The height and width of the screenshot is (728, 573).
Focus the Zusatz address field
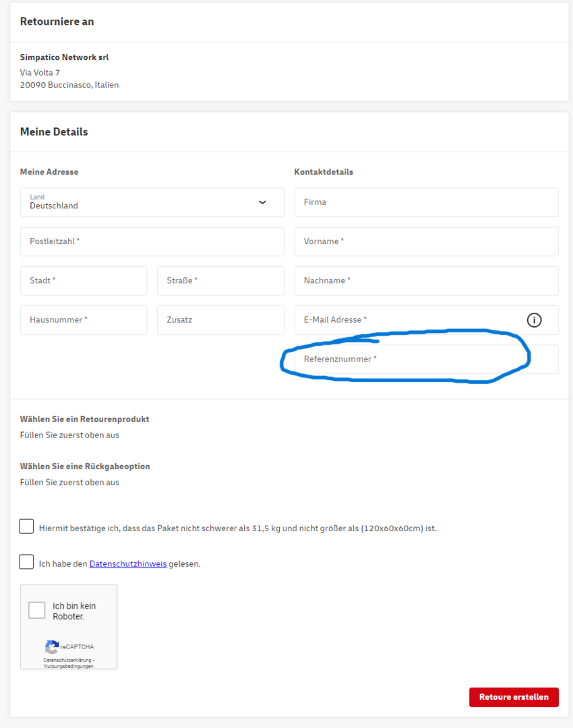[x=220, y=320]
